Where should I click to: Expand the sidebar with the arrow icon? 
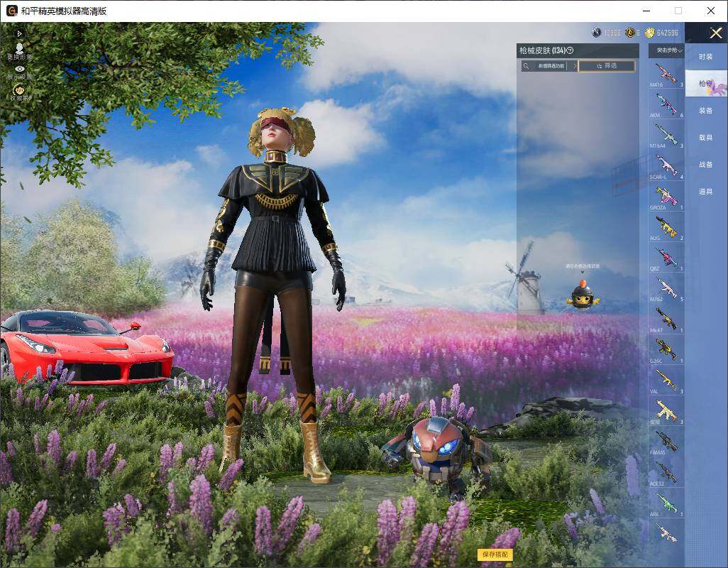pyautogui.click(x=19, y=34)
